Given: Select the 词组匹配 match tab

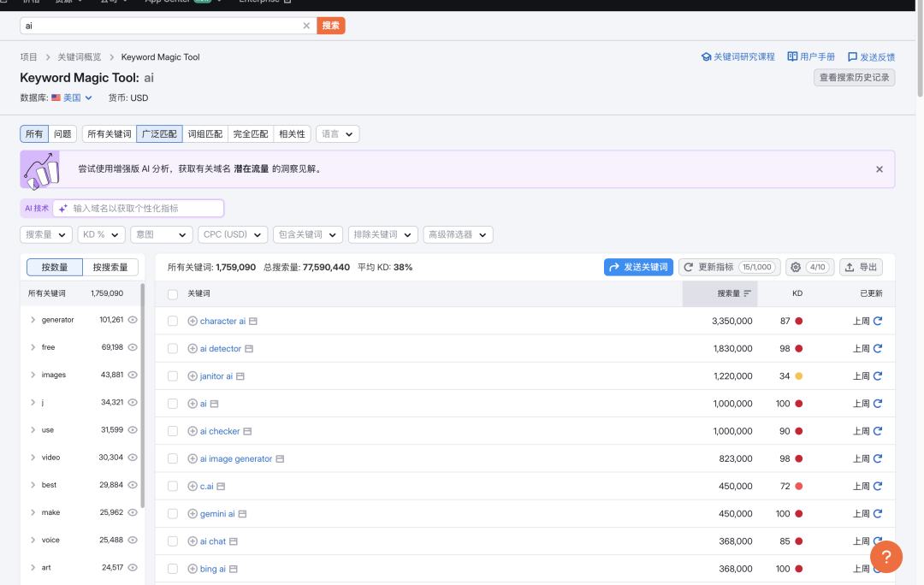Looking at the screenshot, I should click(204, 134).
